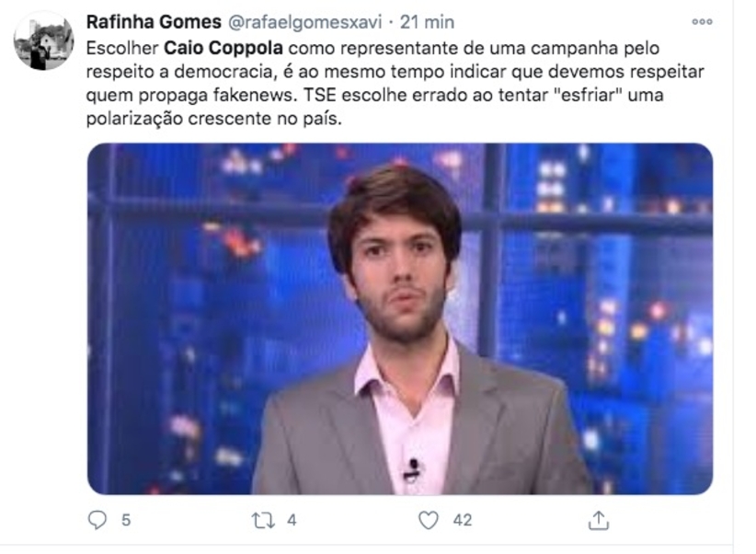Open the 21 min timestamp link

pyautogui.click(x=427, y=22)
